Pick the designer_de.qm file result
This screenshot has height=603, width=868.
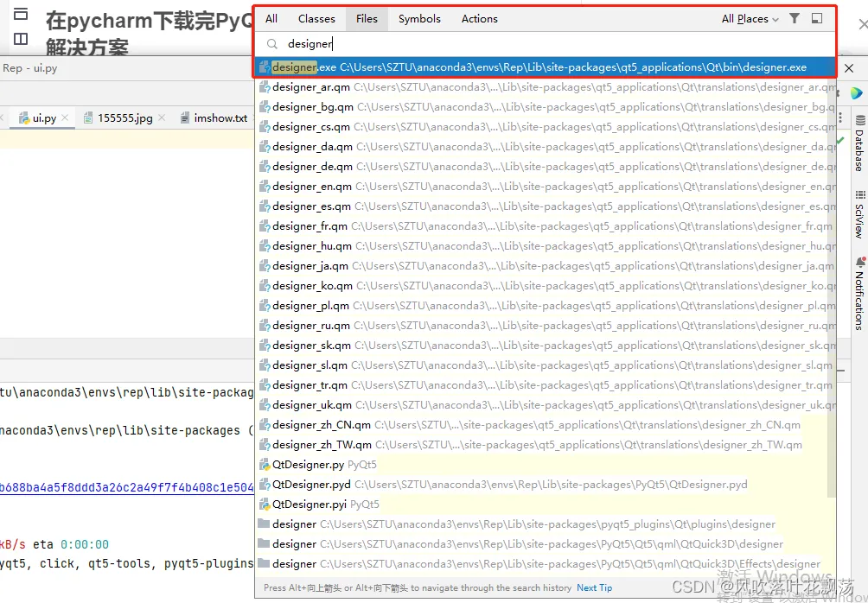point(546,167)
